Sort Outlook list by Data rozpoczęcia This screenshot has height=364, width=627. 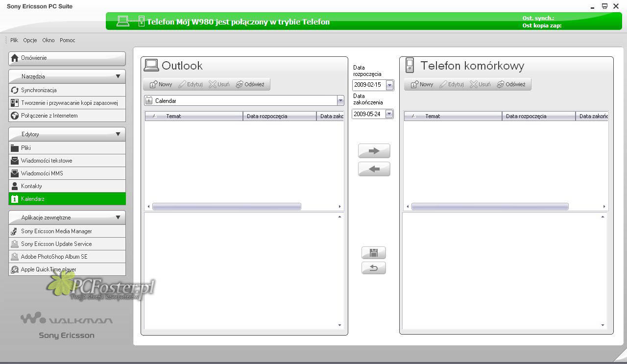click(280, 116)
